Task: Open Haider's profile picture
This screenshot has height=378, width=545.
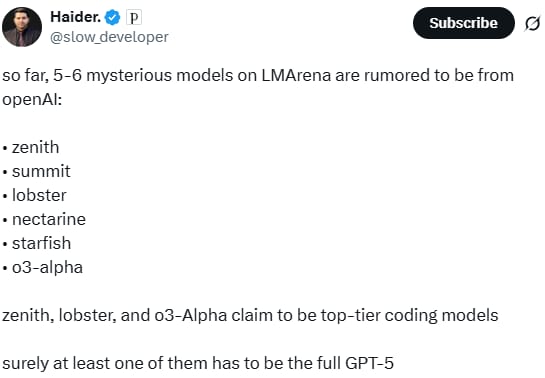Action: 22,27
